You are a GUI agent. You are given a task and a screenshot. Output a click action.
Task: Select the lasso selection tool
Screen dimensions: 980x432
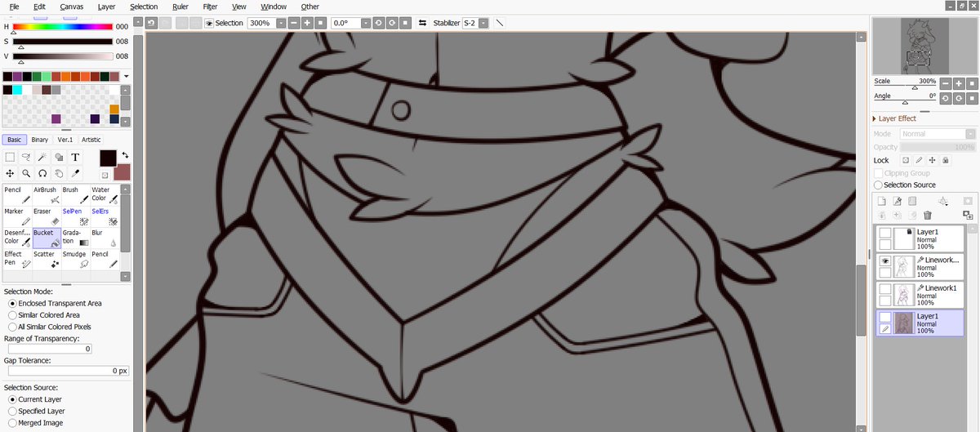tap(26, 157)
